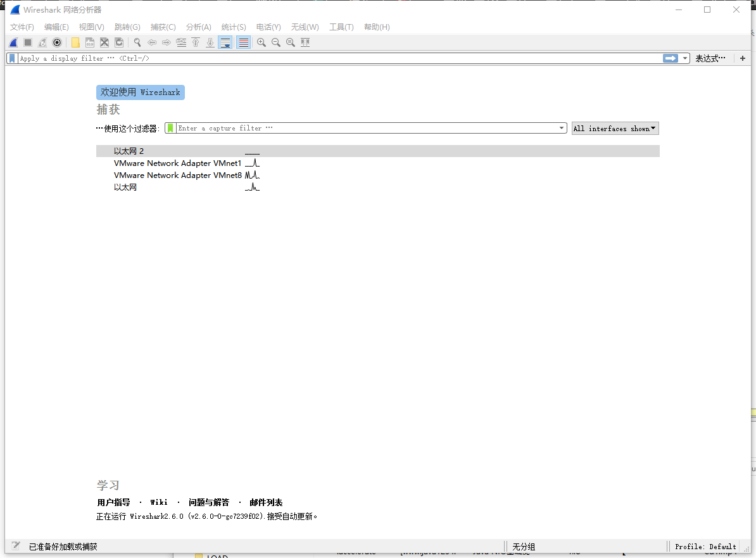Screen dimensions: 756x558
Task: Click the 无分组 status bar text
Action: pos(524,547)
